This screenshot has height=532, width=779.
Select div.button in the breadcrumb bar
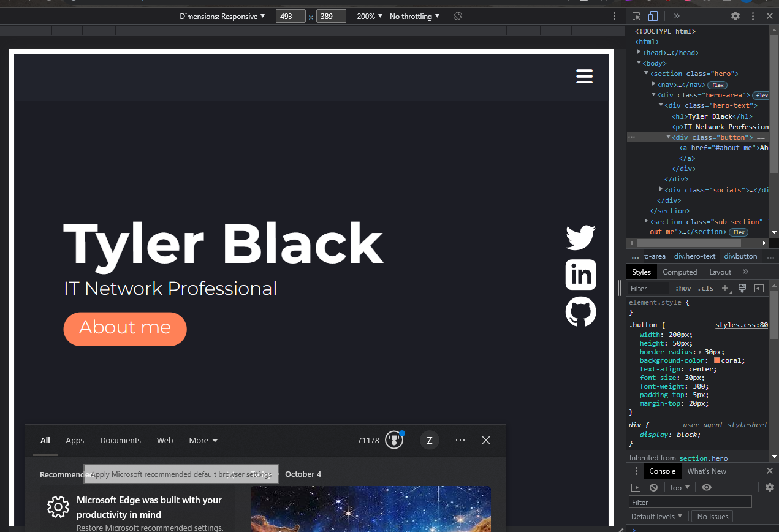point(740,256)
